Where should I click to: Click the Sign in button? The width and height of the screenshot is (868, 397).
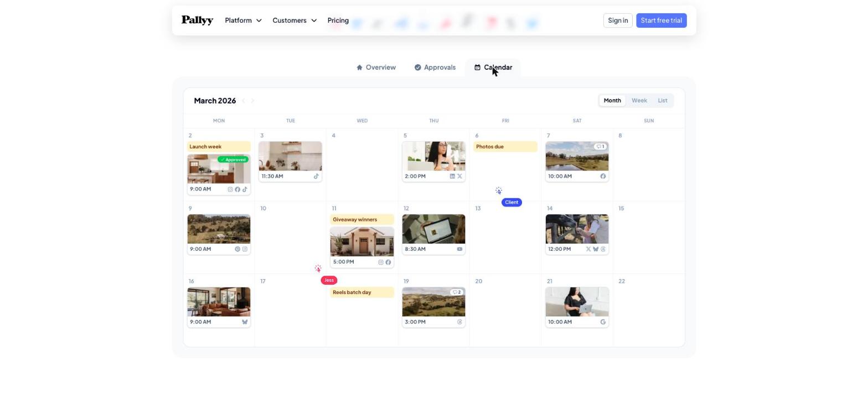[618, 20]
